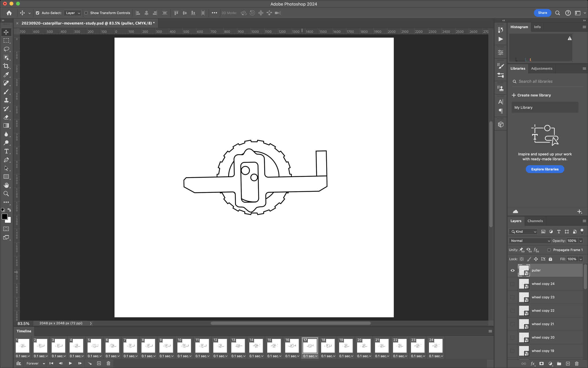Open the Auto-Select Layer dropdown
The height and width of the screenshot is (368, 588).
(73, 13)
